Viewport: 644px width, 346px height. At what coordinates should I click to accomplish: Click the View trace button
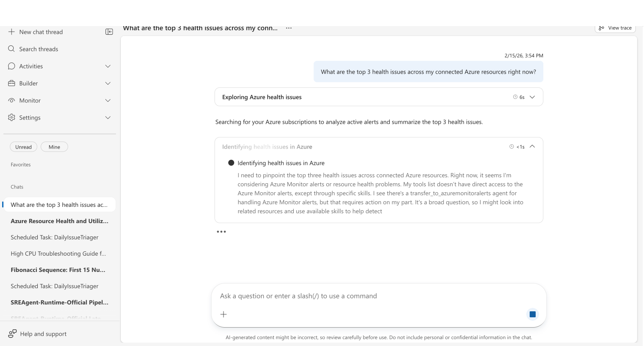[x=615, y=28]
